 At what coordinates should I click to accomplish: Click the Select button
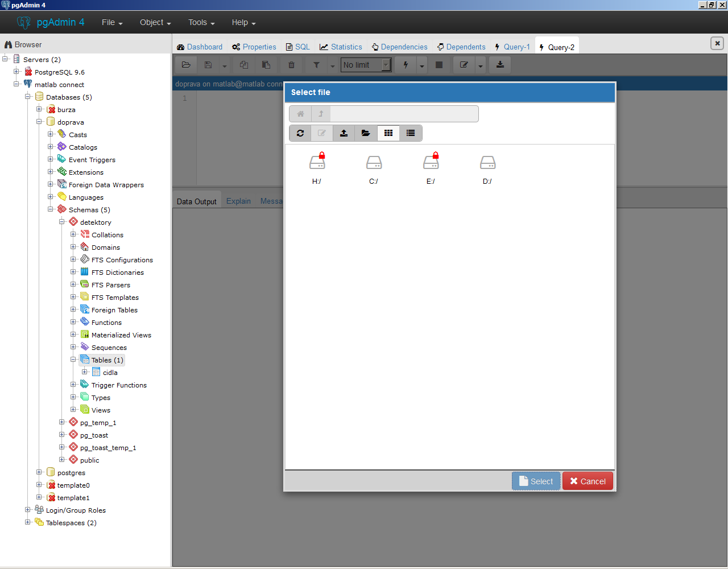pyautogui.click(x=536, y=481)
